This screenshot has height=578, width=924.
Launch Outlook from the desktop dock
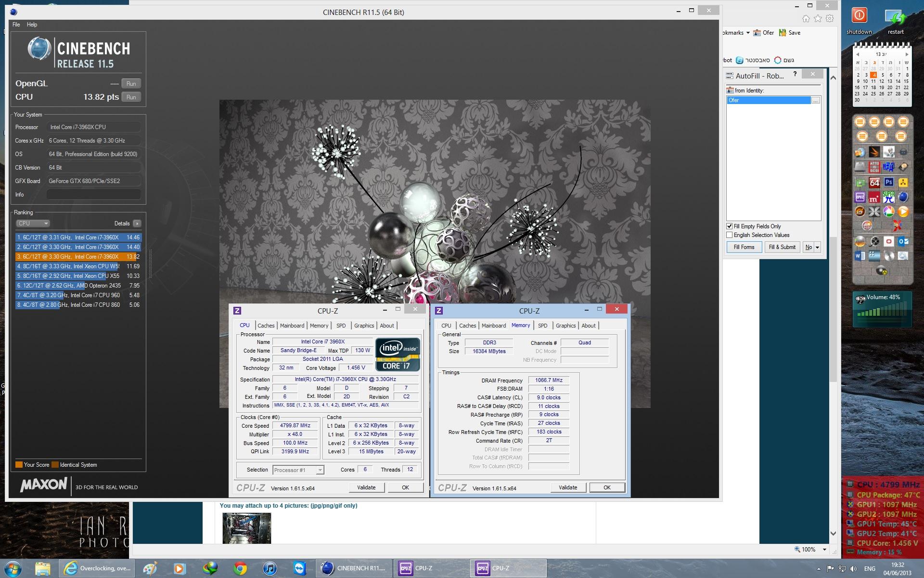903,241
